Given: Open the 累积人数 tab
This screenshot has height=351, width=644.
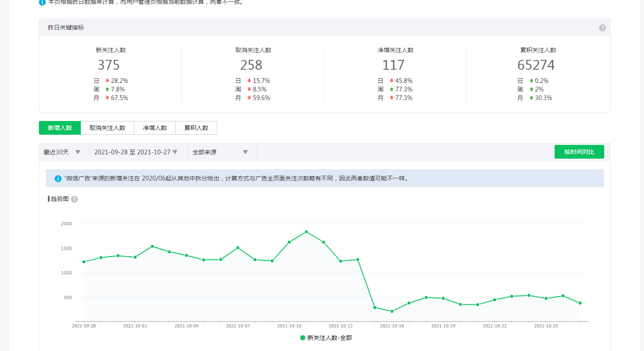Looking at the screenshot, I should click(x=196, y=128).
